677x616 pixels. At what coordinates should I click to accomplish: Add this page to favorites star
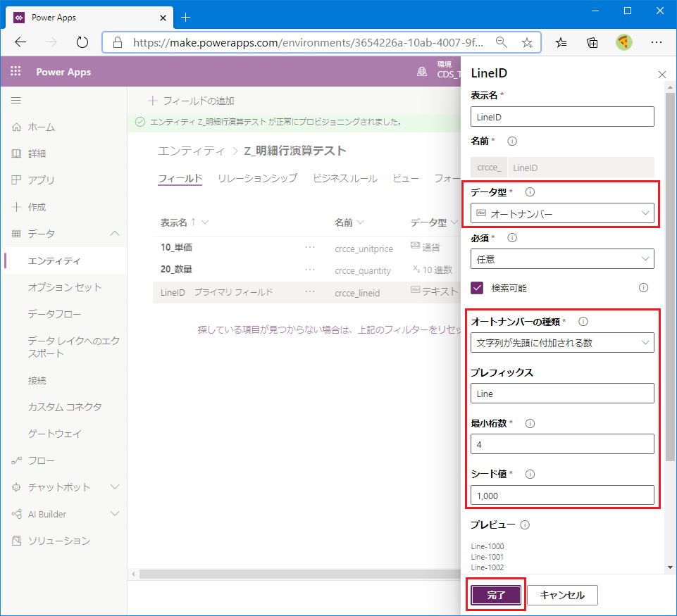(x=527, y=42)
